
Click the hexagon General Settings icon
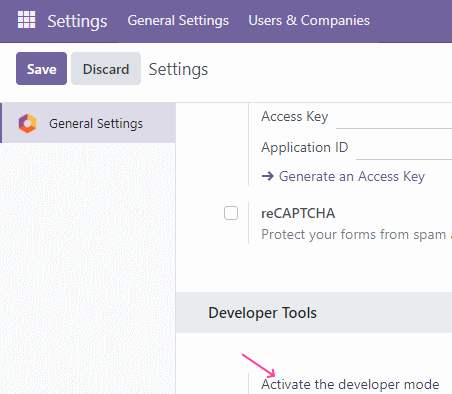click(x=27, y=124)
